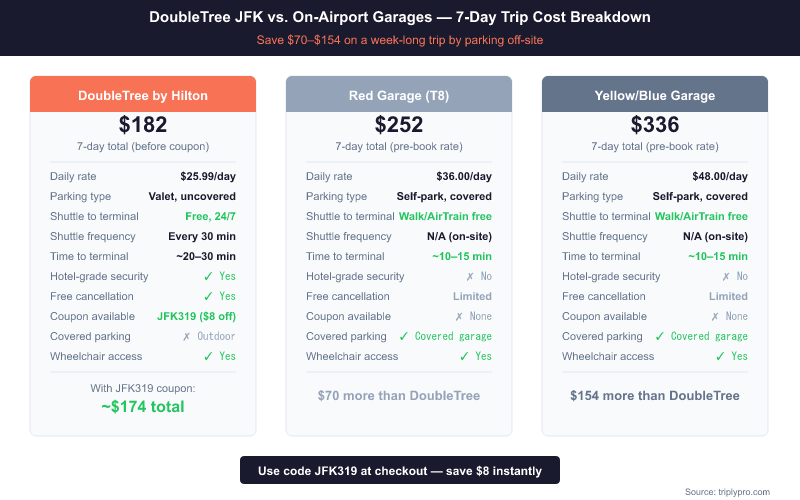Click Red Garage hotel-grade security X mark

pyautogui.click(x=470, y=276)
